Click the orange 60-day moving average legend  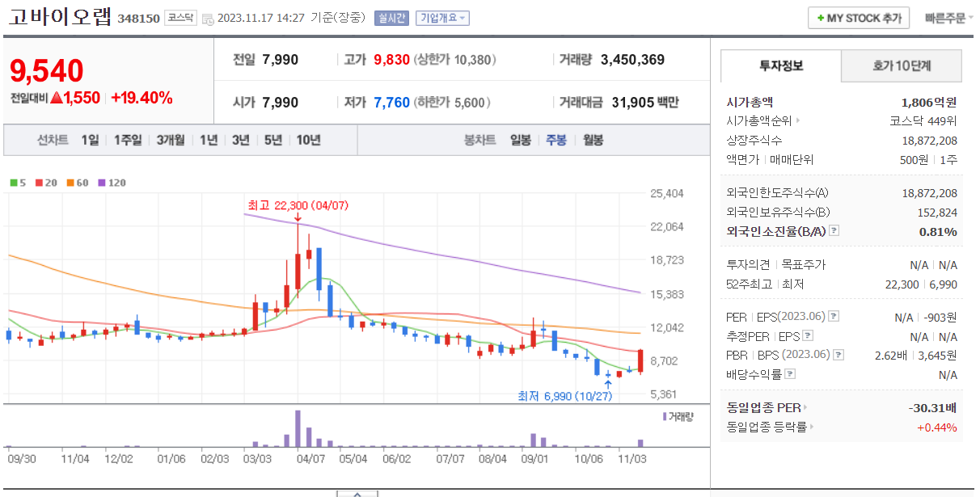coord(78,183)
